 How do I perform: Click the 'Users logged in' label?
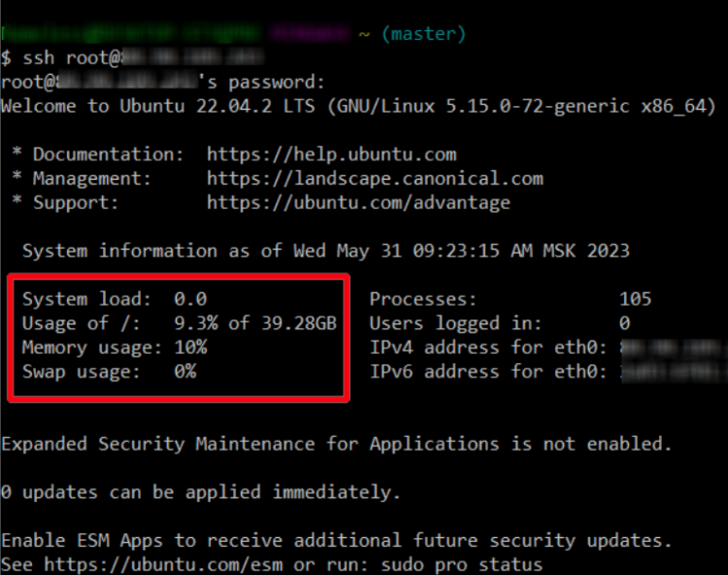[455, 323]
